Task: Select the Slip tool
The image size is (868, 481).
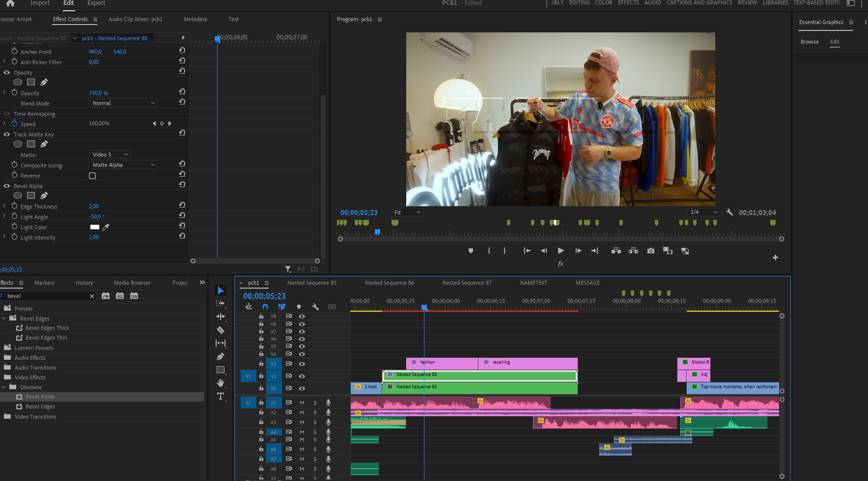Action: (x=221, y=343)
